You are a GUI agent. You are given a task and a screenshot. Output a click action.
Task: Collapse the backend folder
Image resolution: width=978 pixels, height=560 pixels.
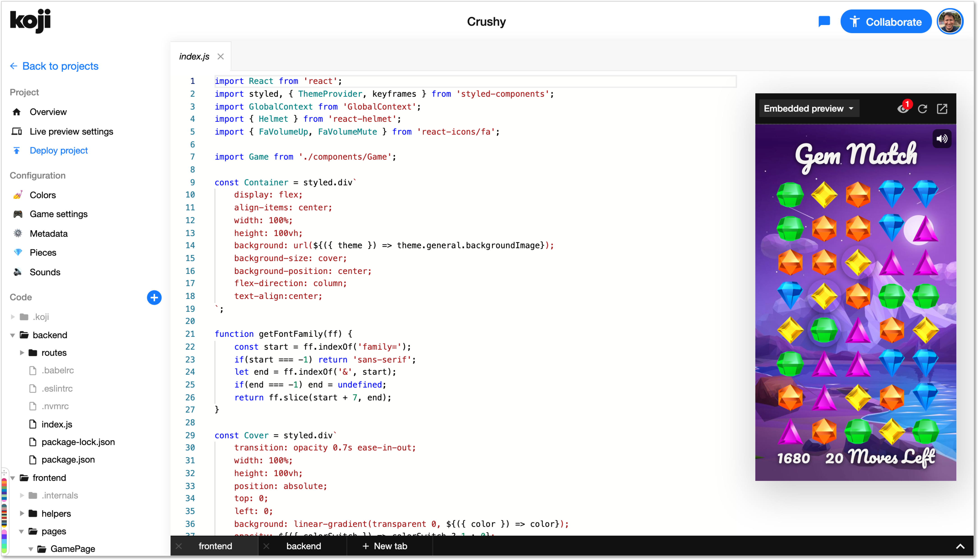tap(13, 335)
